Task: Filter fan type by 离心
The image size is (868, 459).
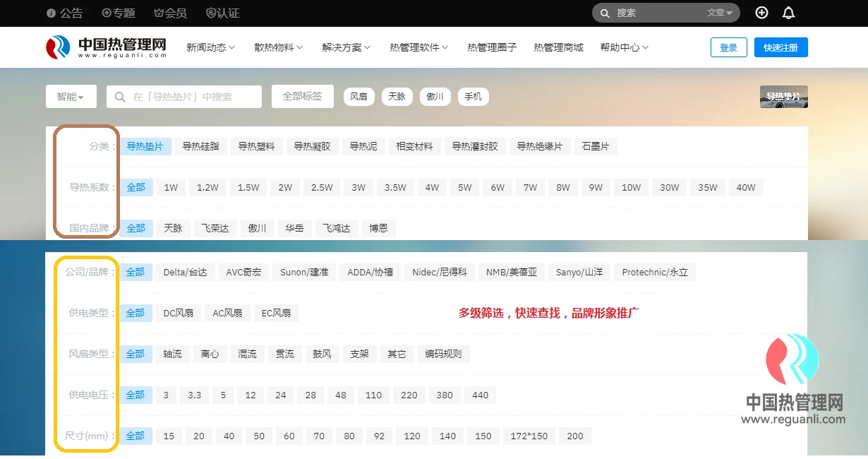Action: pyautogui.click(x=210, y=354)
